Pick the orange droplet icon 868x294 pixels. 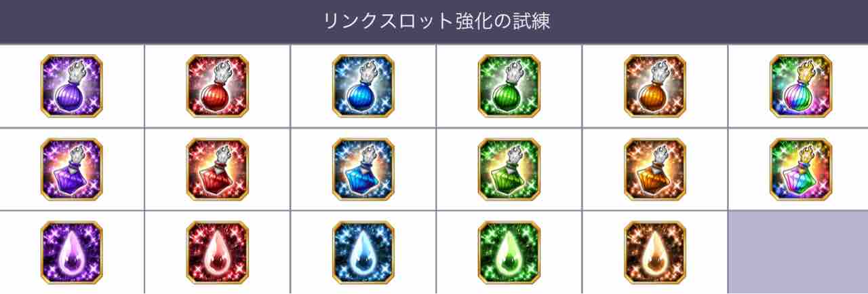point(655,252)
